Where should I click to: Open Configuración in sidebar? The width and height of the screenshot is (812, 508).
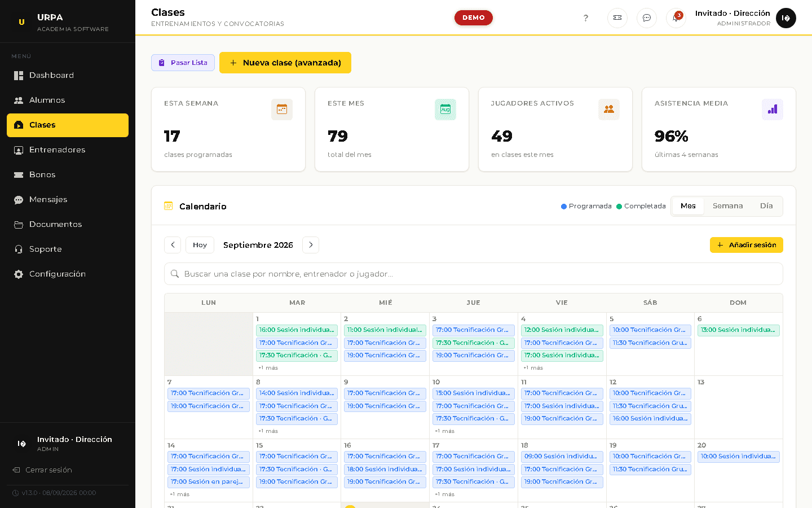coord(68,274)
